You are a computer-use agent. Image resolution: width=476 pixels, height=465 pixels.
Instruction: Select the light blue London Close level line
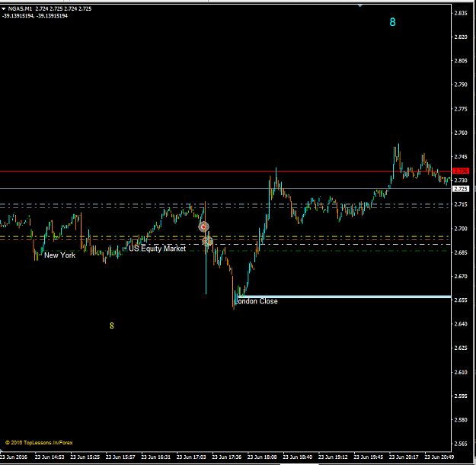pyautogui.click(x=344, y=297)
